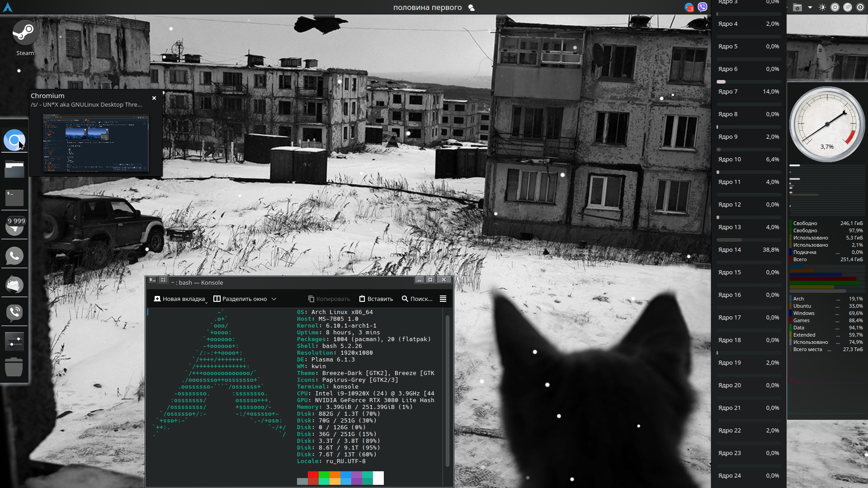Open the file manager dock icon
The height and width of the screenshot is (488, 868).
(14, 170)
